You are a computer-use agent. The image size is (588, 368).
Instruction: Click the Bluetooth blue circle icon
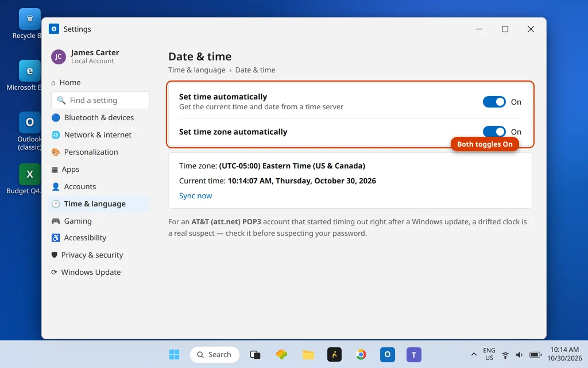point(56,117)
